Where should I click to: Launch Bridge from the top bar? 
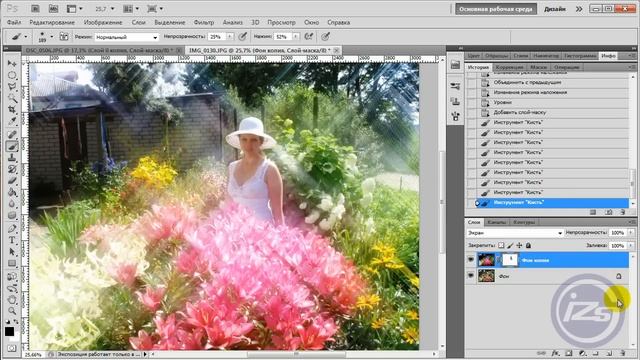35,9
